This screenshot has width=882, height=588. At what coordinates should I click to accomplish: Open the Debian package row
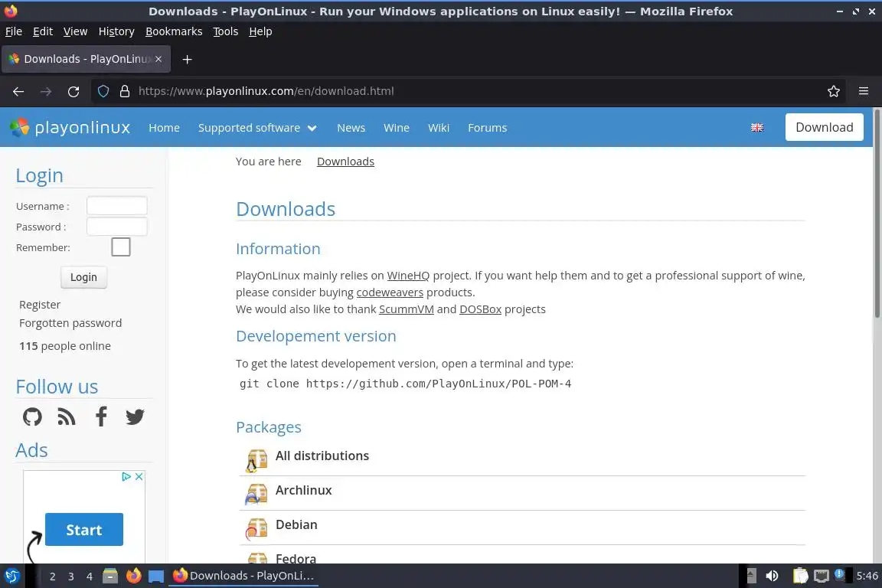[x=523, y=528]
